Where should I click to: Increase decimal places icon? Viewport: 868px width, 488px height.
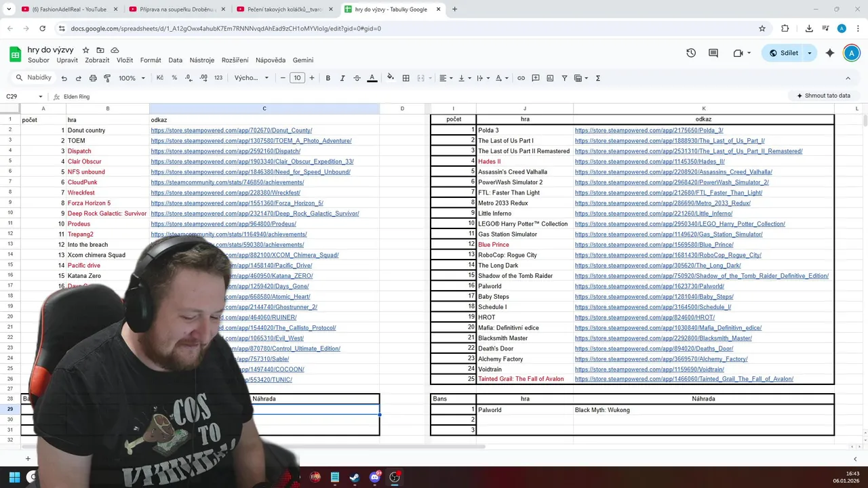203,78
